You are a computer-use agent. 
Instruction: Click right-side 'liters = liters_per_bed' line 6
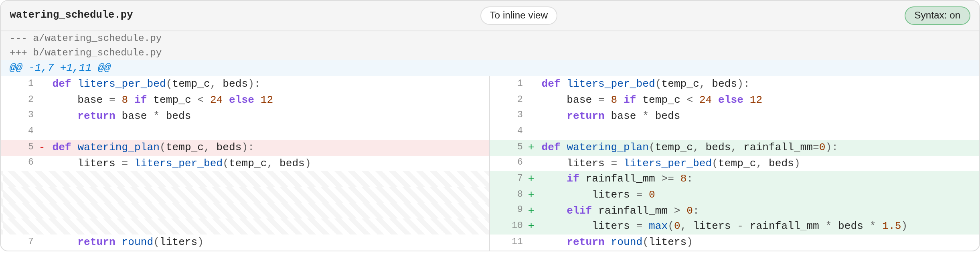pyautogui.click(x=735, y=163)
